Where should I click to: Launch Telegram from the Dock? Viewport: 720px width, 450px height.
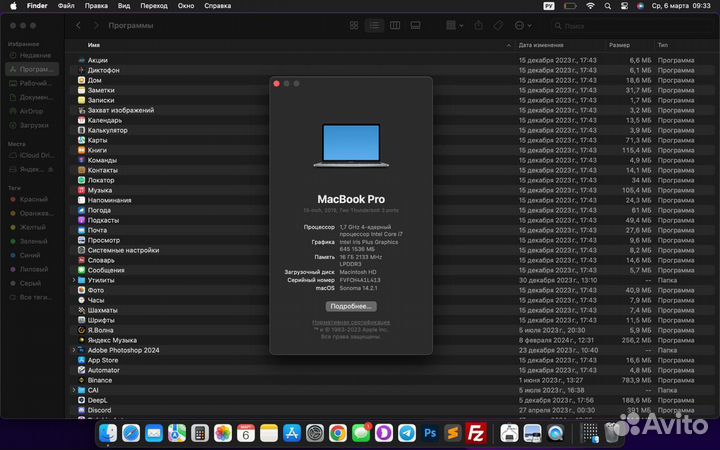[x=407, y=433]
